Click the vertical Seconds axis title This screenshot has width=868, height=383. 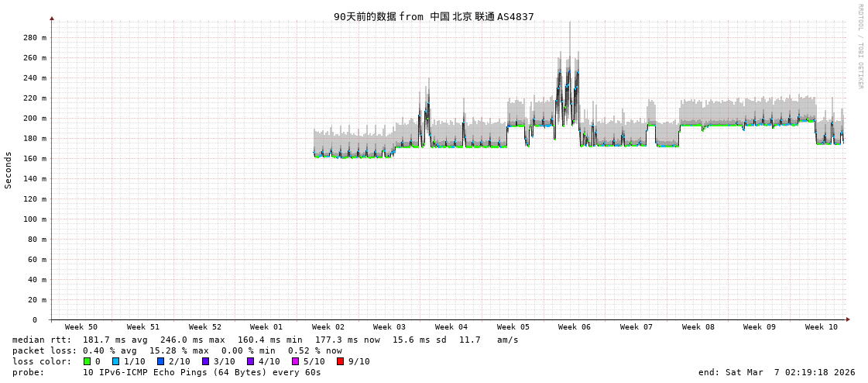click(9, 170)
